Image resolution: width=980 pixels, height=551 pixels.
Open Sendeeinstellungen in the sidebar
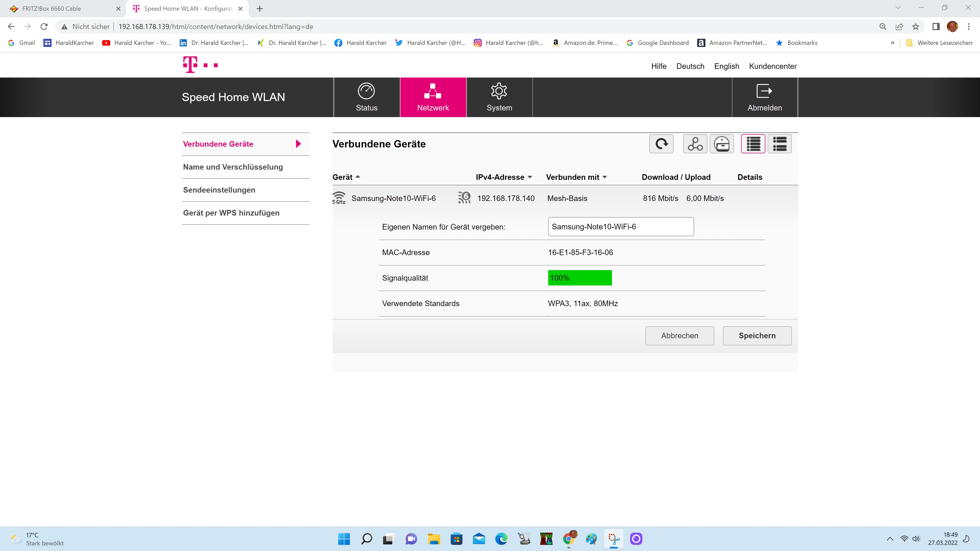click(x=219, y=190)
